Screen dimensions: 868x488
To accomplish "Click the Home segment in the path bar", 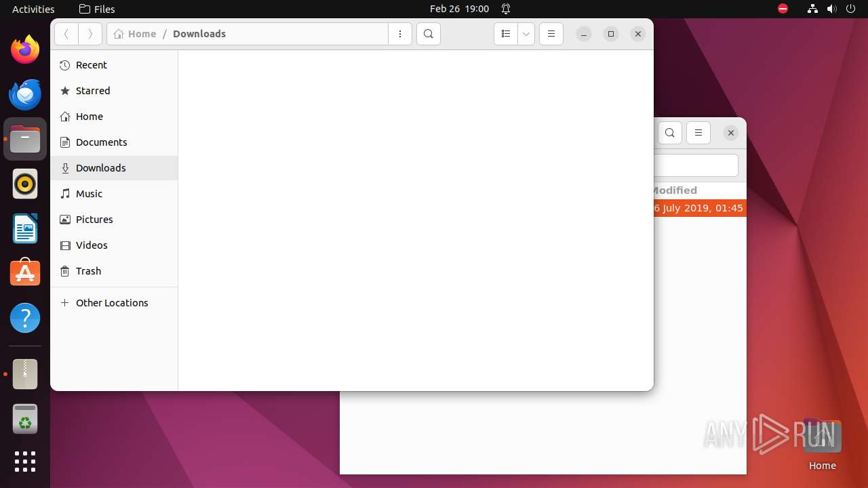I will [135, 34].
